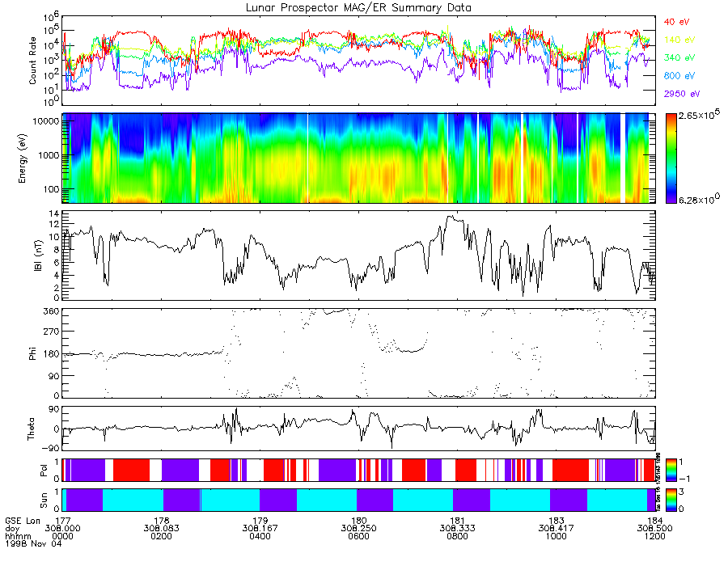
Task: Select the blue '800 eV' legend label
Action: [679, 76]
